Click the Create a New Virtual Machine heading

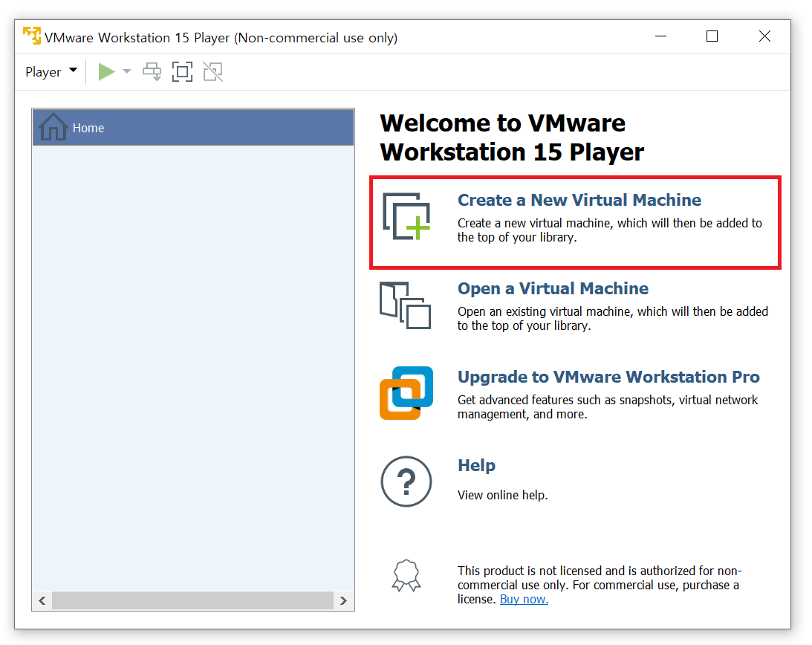pos(579,200)
